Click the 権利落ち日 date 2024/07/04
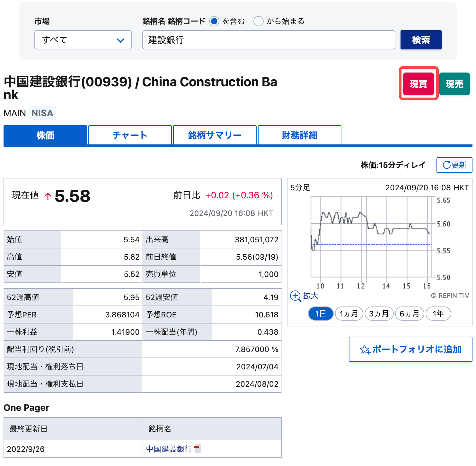The image size is (476, 466). (x=257, y=367)
